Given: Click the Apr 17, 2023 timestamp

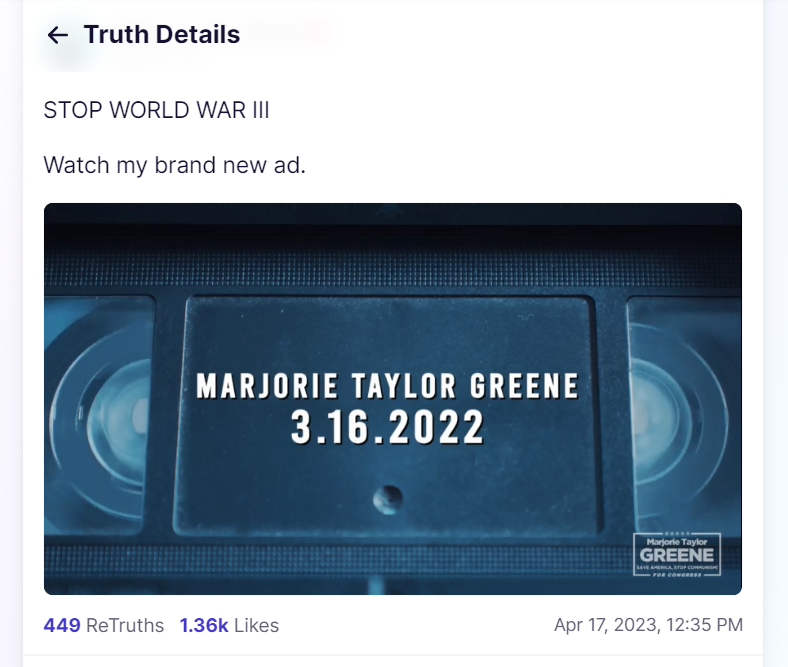Looking at the screenshot, I should click(x=648, y=625).
